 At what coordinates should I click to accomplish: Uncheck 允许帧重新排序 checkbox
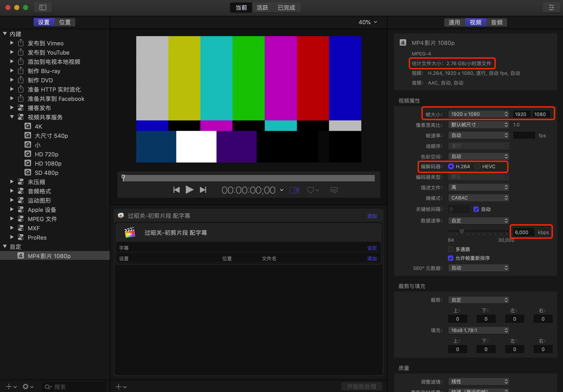(450, 258)
